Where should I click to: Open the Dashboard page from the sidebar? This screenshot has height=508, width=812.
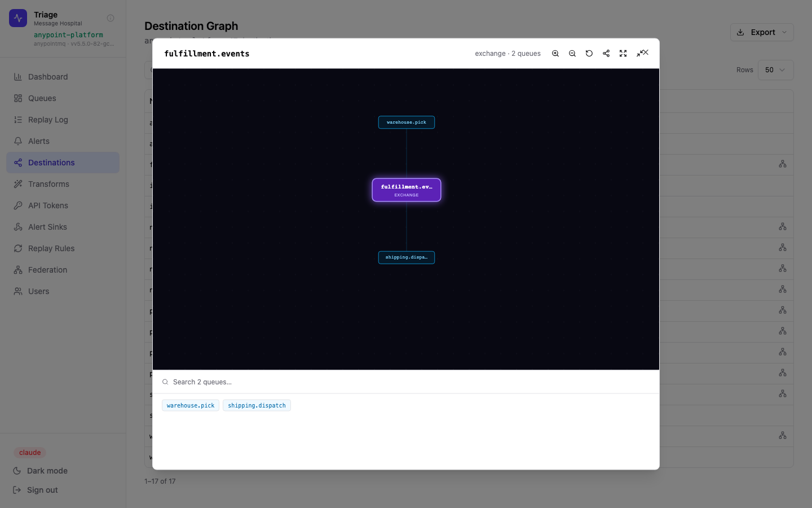click(63, 77)
